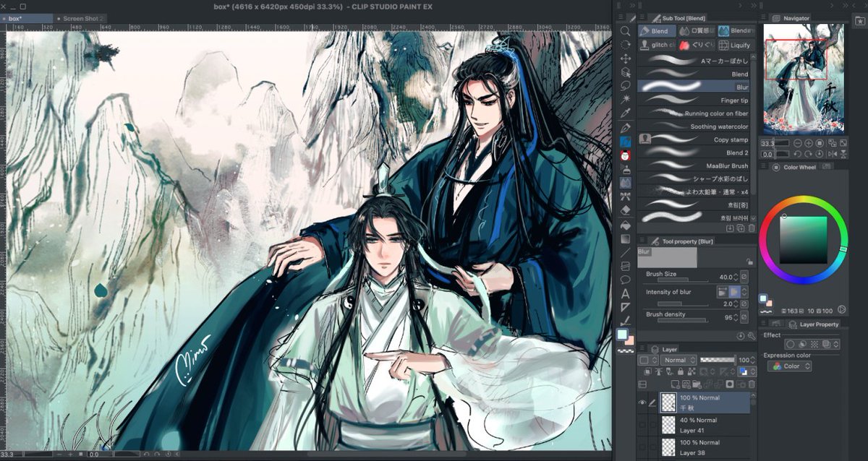Screen dimensions: 868x461
Task: Open sub tool detail wrench icon
Action: click(x=751, y=336)
